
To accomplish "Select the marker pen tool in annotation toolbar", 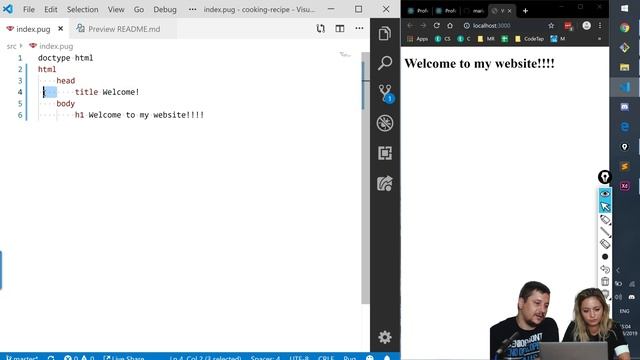I will tap(605, 220).
